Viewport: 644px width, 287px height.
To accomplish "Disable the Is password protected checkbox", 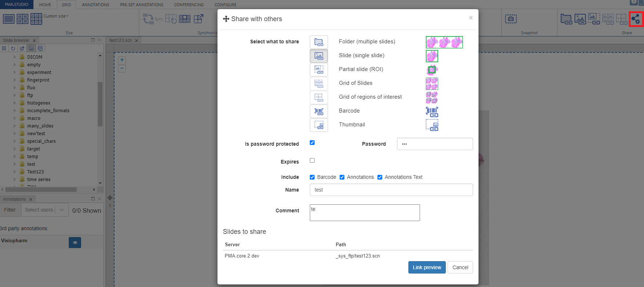I will pos(312,143).
